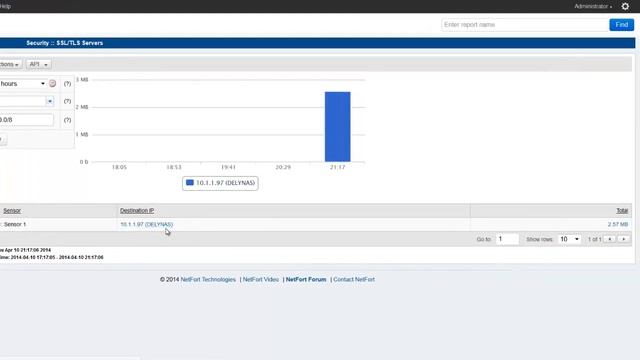The width and height of the screenshot is (640, 360).
Task: Focus the Go to page number field
Action: [x=507, y=239]
